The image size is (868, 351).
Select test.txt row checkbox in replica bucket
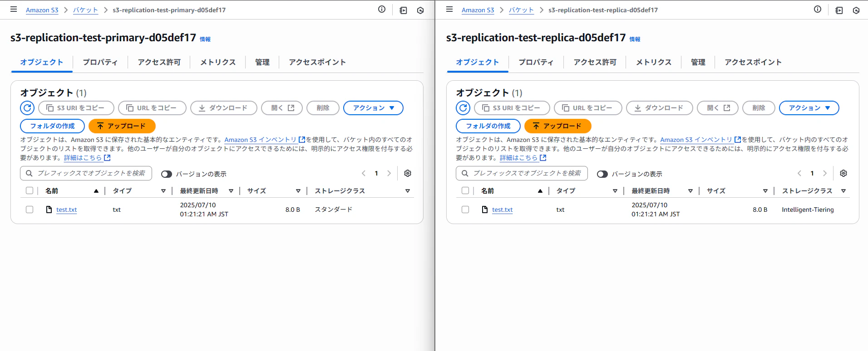pos(465,210)
